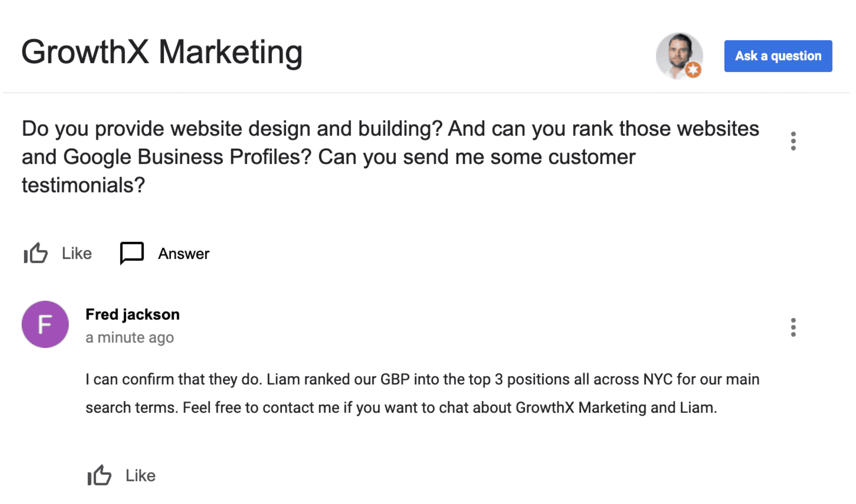Screen dimensions: 856x504
Task: Click the word 'testimonials?' in the question
Action: pos(83,185)
